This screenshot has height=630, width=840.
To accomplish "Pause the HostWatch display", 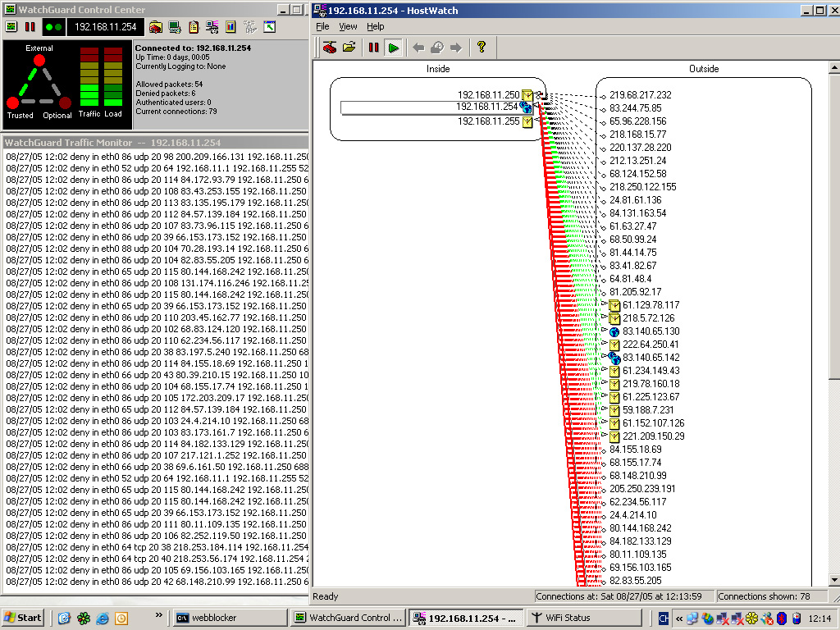I will coord(374,48).
